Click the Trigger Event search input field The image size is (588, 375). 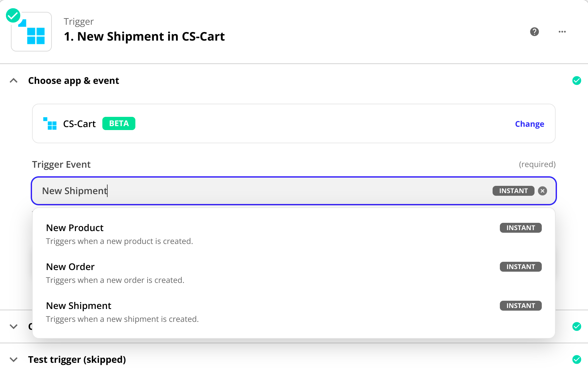[x=264, y=191]
